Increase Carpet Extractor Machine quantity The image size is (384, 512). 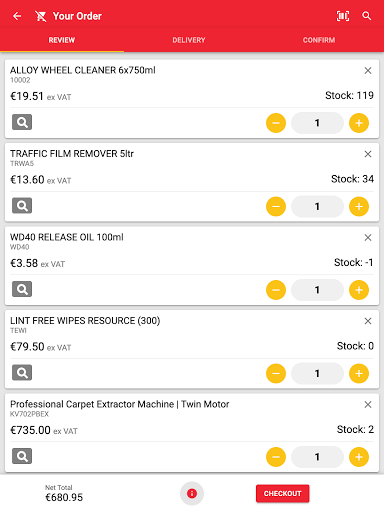click(359, 457)
